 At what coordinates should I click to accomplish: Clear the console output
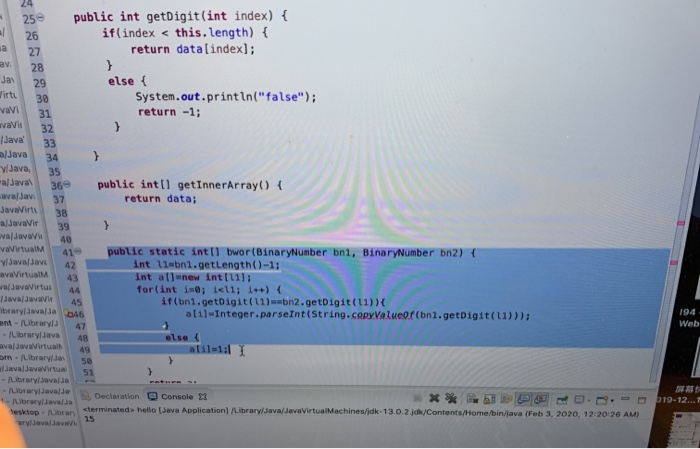coord(472,399)
